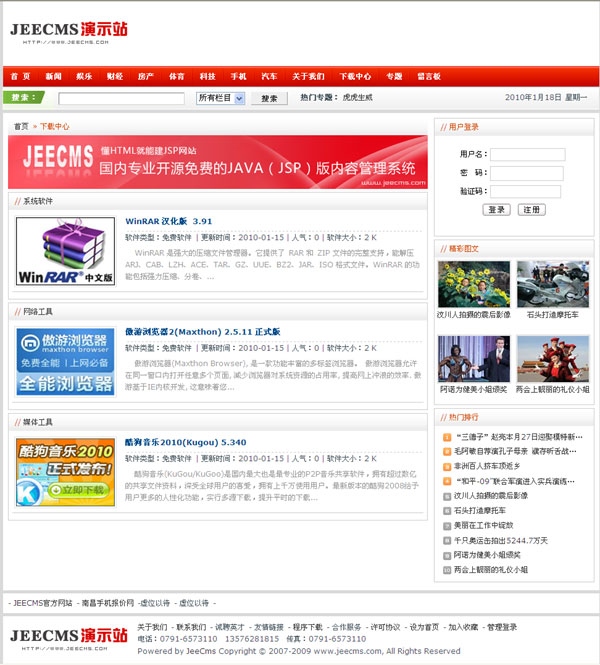
Task: Click the 用户名 username field
Action: [x=527, y=154]
